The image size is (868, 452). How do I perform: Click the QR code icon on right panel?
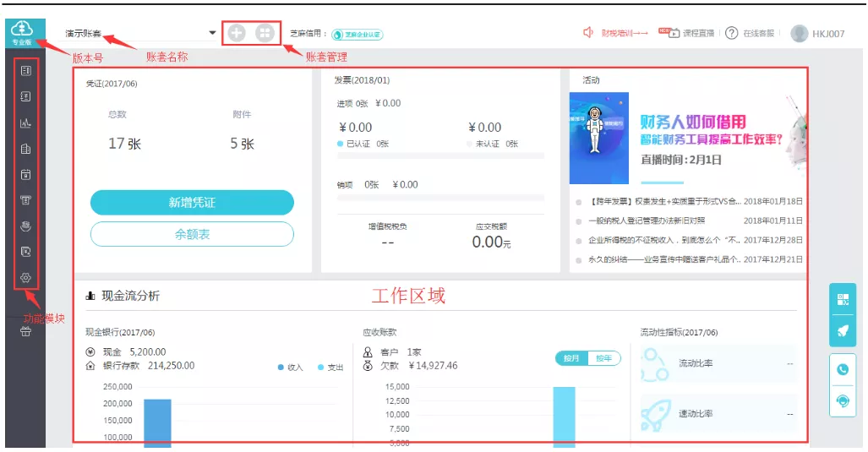coord(842,299)
